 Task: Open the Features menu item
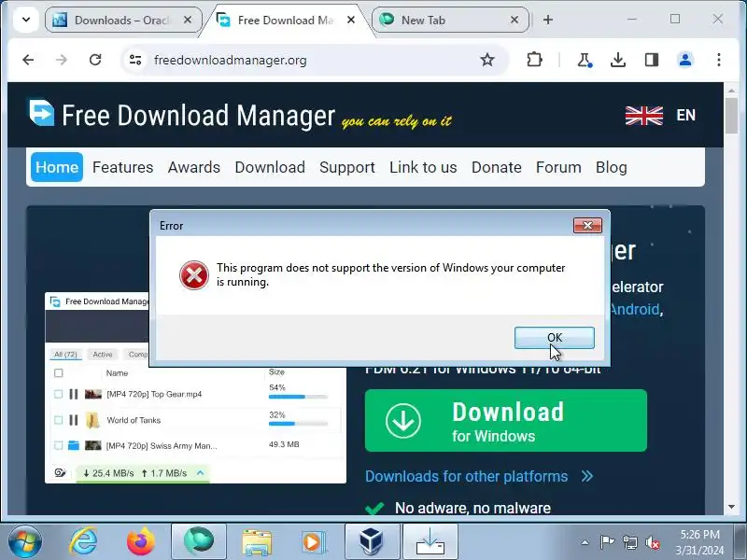[x=123, y=167]
